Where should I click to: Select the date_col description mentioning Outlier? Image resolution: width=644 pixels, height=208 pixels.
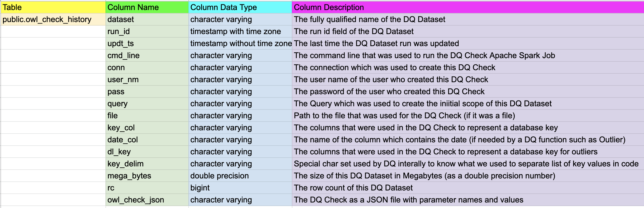(x=468, y=140)
